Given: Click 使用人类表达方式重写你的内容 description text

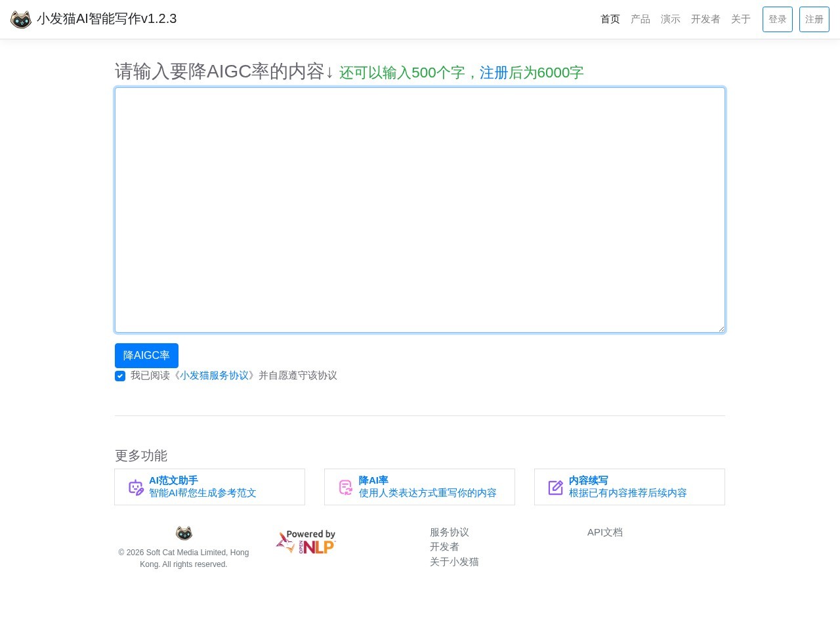Looking at the screenshot, I should click(x=428, y=493).
